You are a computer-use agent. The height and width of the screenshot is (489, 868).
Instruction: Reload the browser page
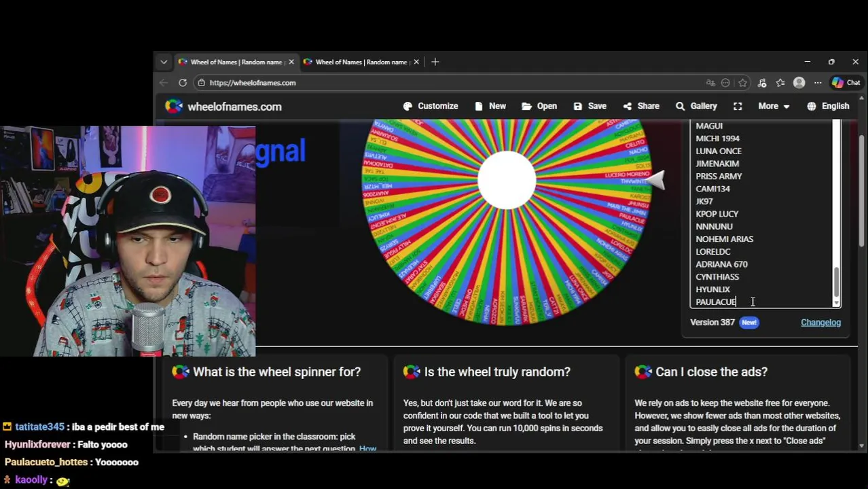(x=183, y=83)
